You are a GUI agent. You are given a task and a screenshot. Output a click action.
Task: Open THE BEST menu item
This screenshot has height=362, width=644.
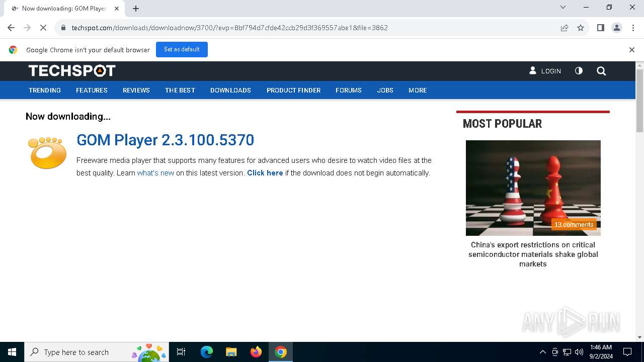(x=180, y=90)
